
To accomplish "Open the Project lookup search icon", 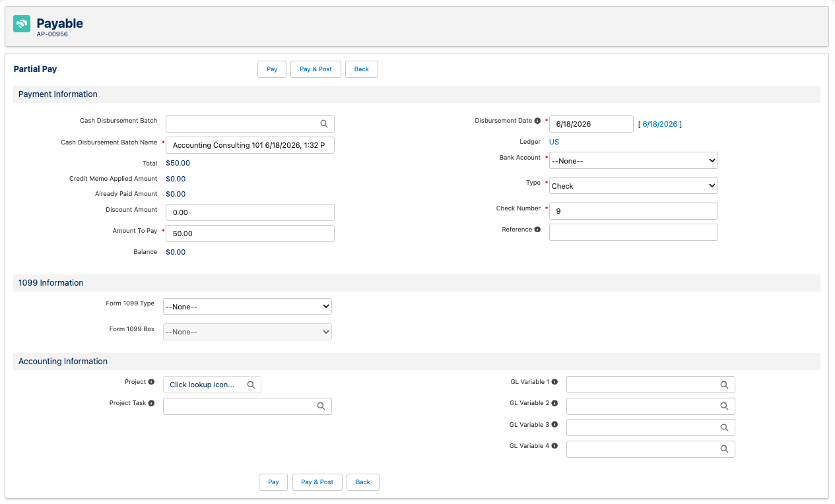I will [251, 385].
